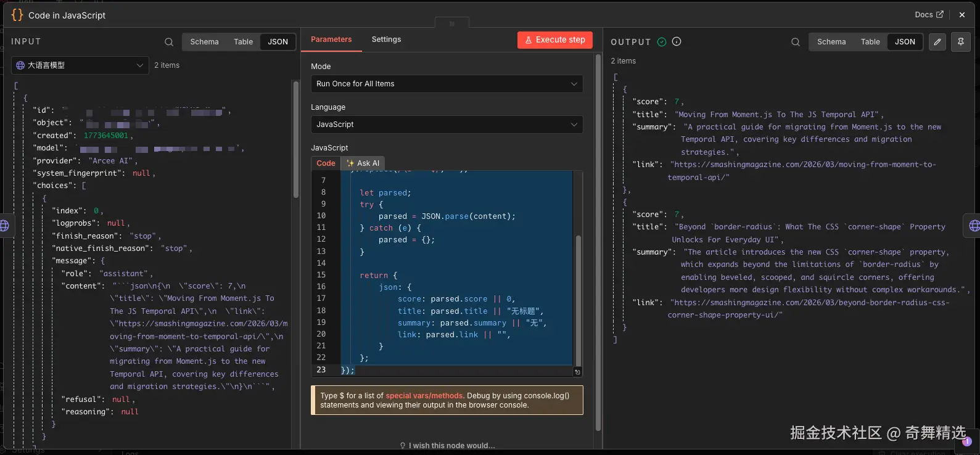
Task: Click the green success check icon
Action: (x=662, y=42)
